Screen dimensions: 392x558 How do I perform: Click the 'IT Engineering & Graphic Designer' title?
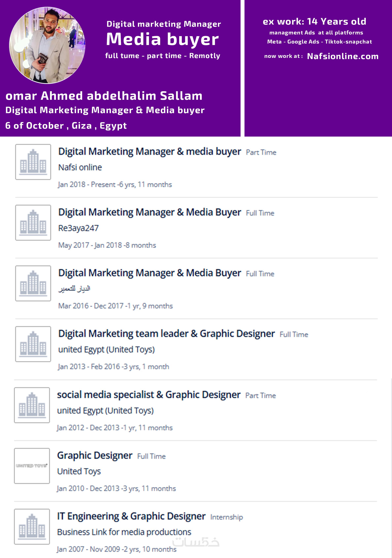131,516
